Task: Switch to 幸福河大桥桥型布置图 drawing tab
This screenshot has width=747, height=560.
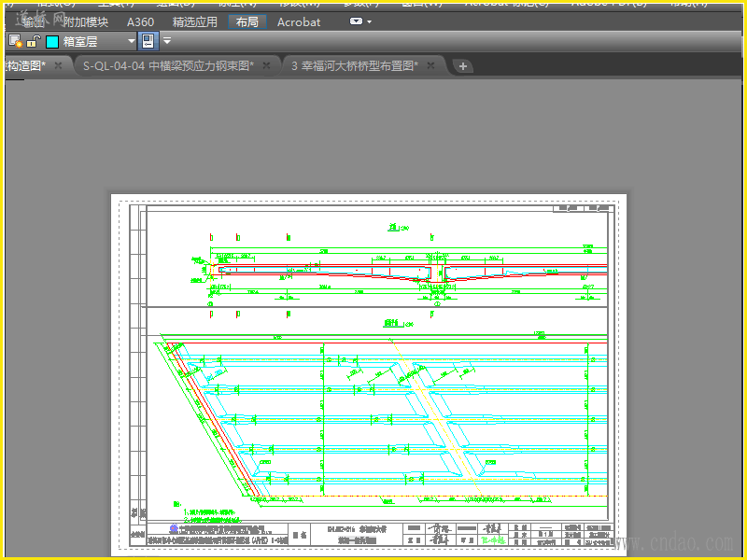Action: tap(354, 65)
